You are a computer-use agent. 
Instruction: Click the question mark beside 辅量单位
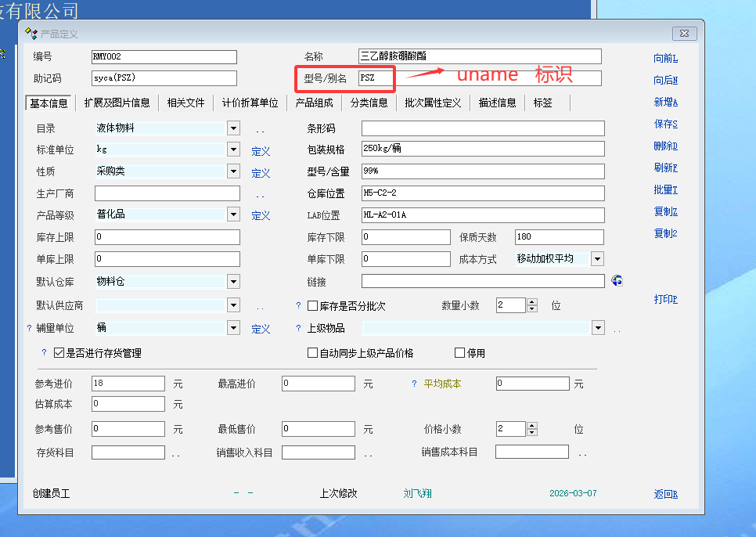[x=30, y=329]
